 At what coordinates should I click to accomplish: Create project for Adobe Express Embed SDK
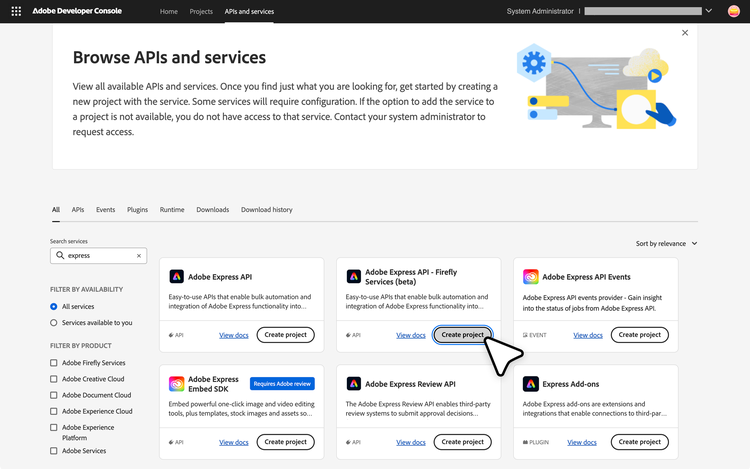coord(286,442)
